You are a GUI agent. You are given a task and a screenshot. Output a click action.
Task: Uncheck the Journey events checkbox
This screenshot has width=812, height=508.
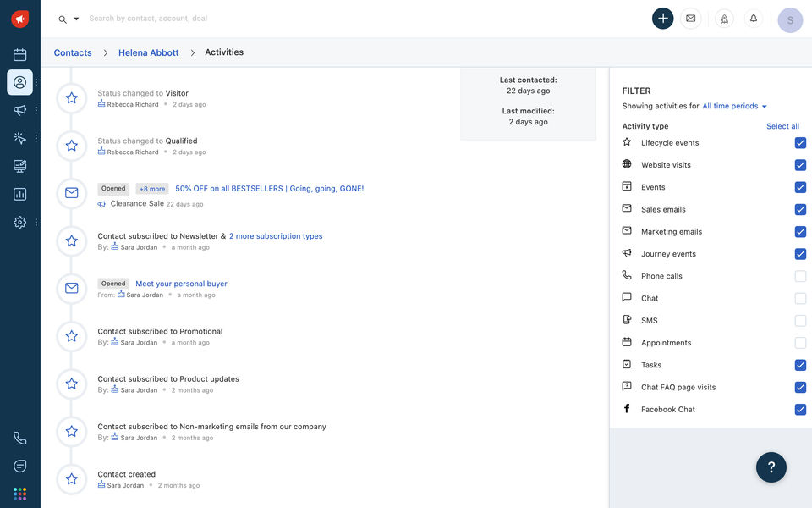click(800, 254)
